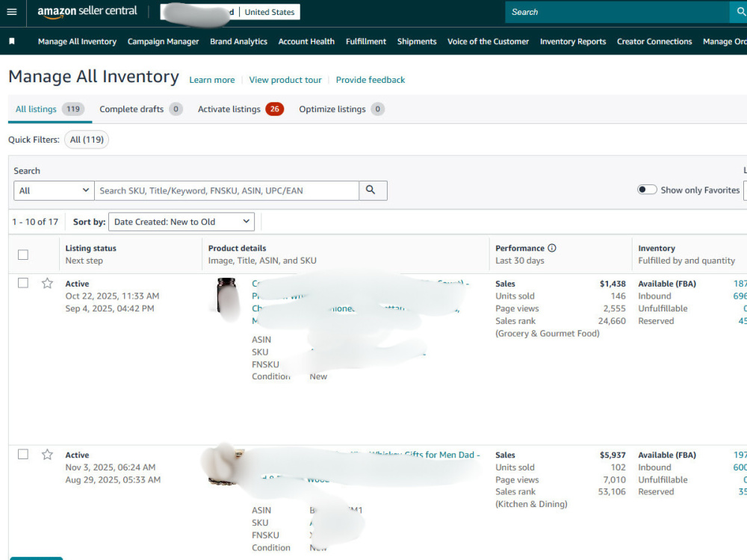Click the Sales rank value 53,106
This screenshot has height=560, width=747.
point(612,492)
